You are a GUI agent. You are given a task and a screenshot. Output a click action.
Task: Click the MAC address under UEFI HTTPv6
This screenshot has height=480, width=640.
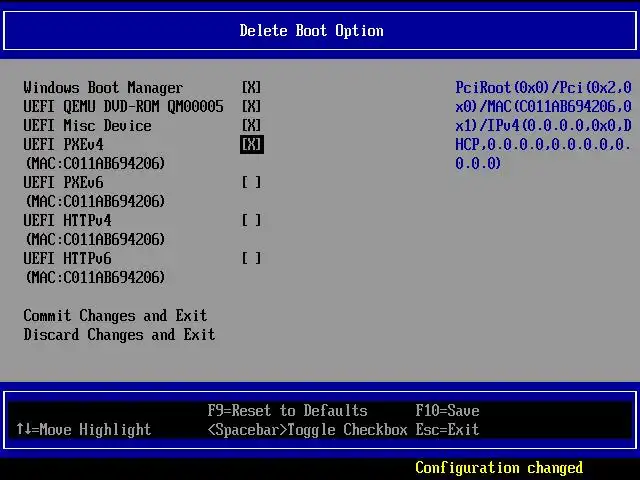point(95,278)
